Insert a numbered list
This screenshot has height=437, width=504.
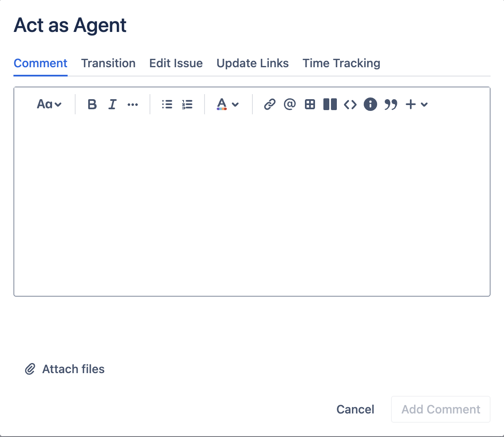(x=187, y=104)
